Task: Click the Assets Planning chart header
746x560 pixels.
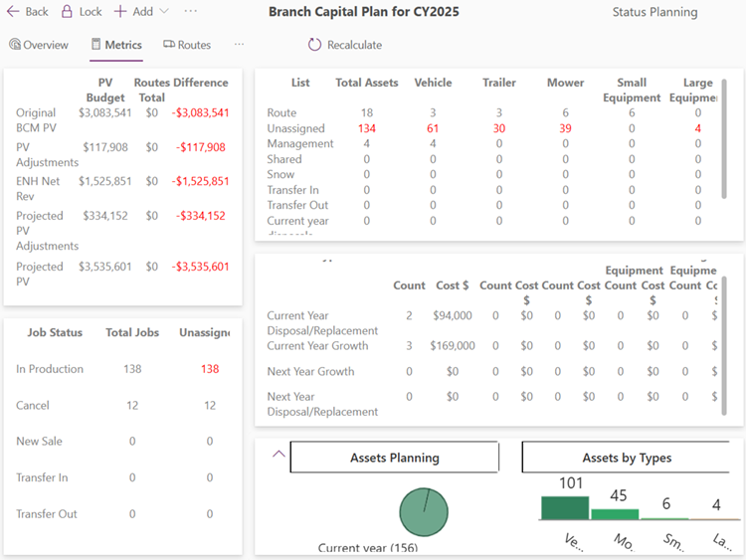Action: 395,458
